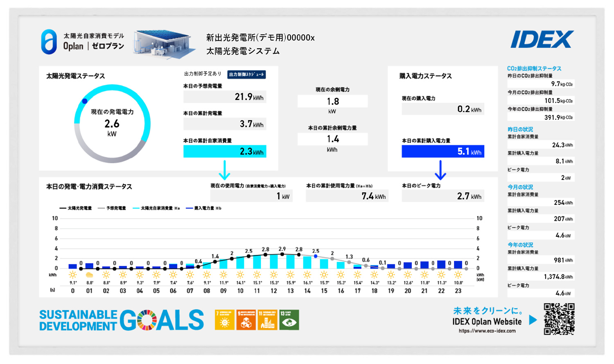Open the https://www.eco-idex.com link
Viewport: 614px width, 364px height.
point(487,331)
